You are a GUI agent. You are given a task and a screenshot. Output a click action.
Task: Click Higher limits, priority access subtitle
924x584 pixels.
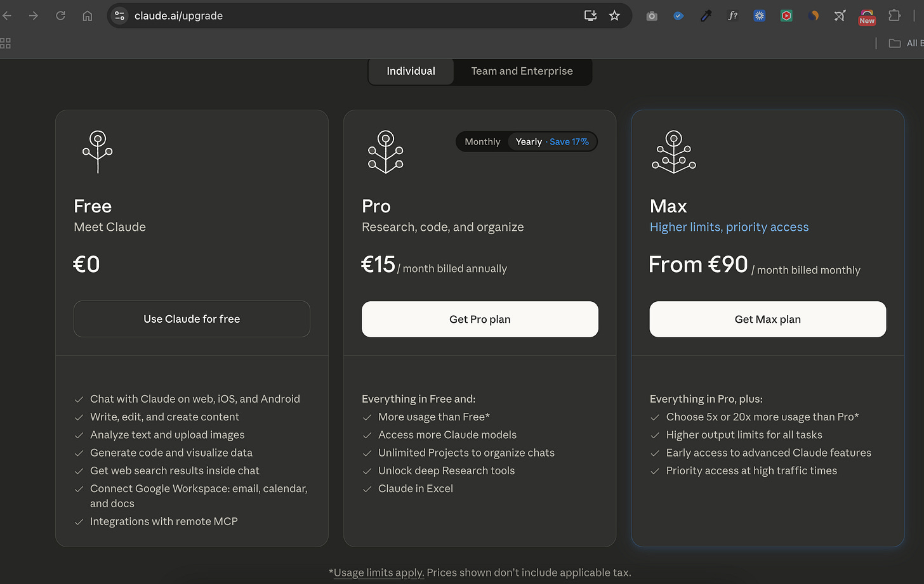point(729,227)
